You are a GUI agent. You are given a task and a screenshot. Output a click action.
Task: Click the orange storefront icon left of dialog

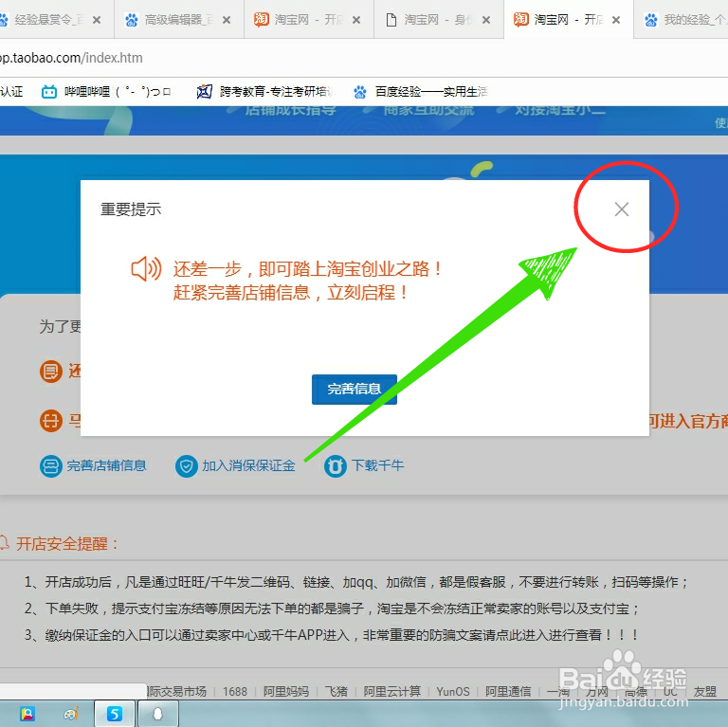pyautogui.click(x=50, y=421)
